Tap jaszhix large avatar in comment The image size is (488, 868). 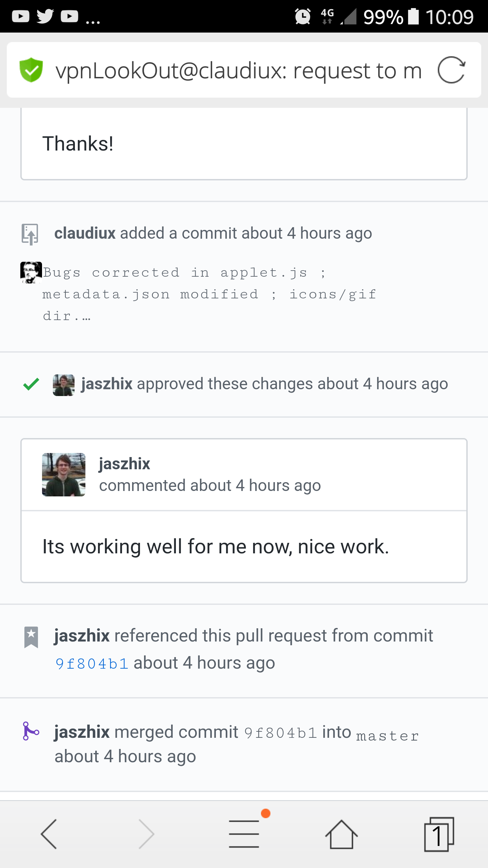[x=64, y=475]
